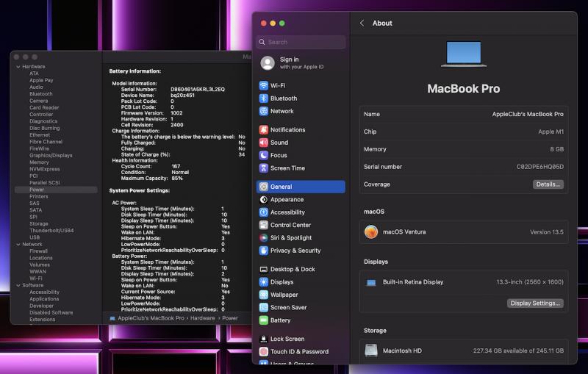This screenshot has height=374, width=588.
Task: Select Bluetooth in System Information Hardware list
Action: coord(41,94)
